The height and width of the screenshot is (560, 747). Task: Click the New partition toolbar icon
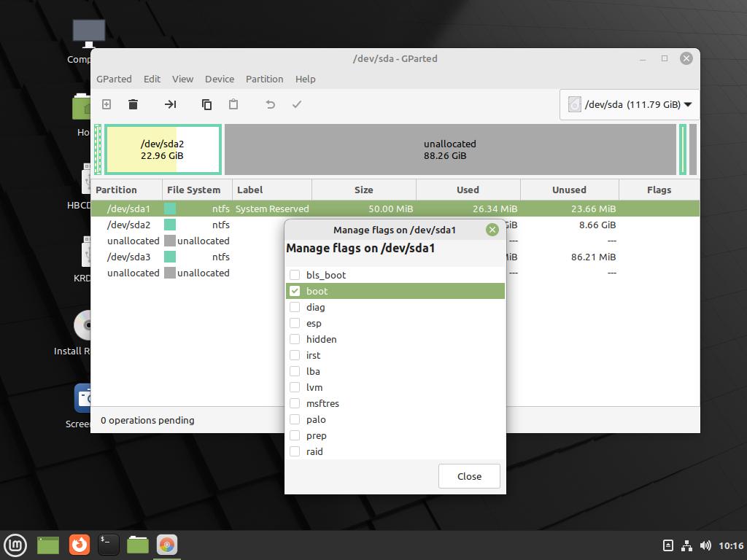pyautogui.click(x=107, y=104)
